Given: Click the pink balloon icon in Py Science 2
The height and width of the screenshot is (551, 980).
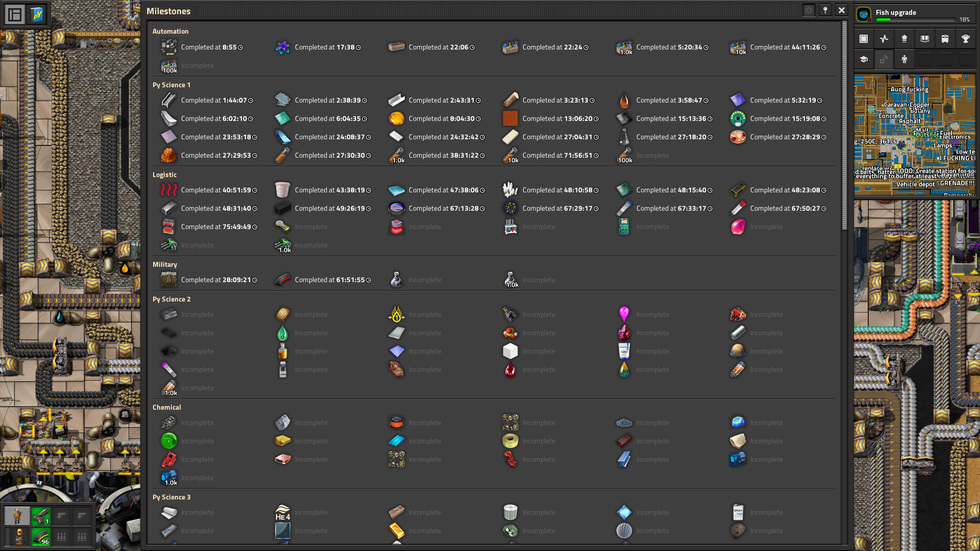Looking at the screenshot, I should [x=624, y=314].
